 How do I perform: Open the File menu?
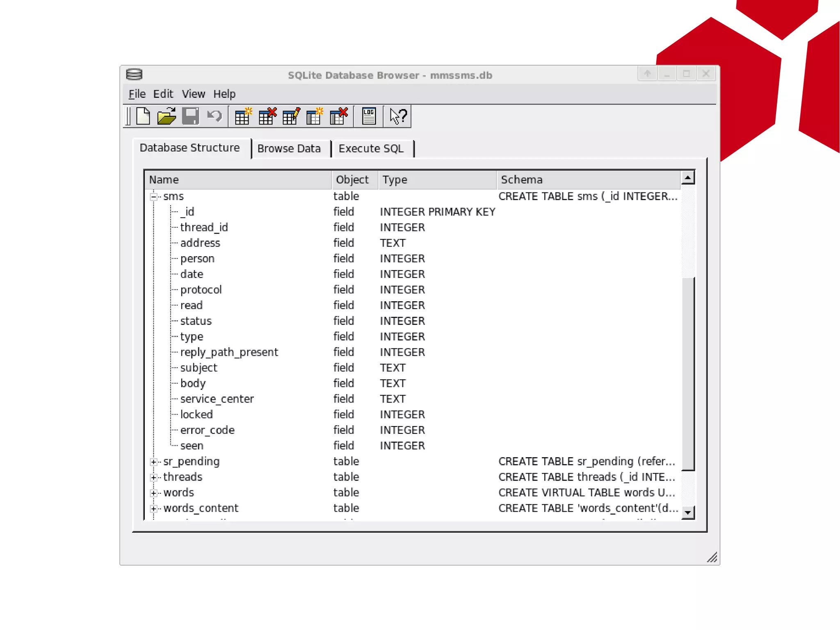click(x=137, y=94)
